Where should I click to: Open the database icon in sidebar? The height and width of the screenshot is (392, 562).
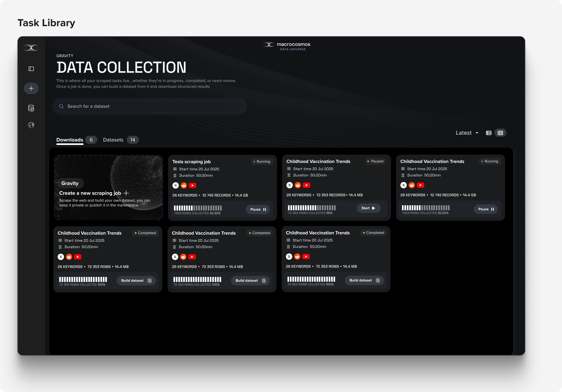tap(31, 108)
